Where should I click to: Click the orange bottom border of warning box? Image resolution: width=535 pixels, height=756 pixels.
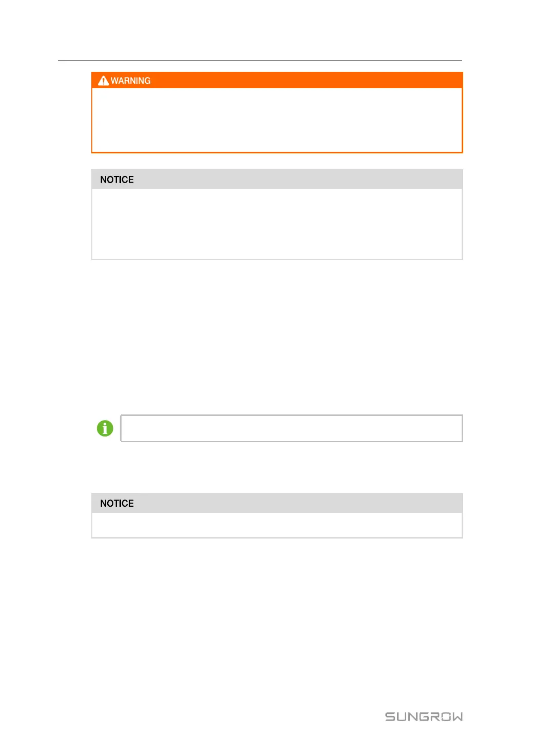coord(277,152)
